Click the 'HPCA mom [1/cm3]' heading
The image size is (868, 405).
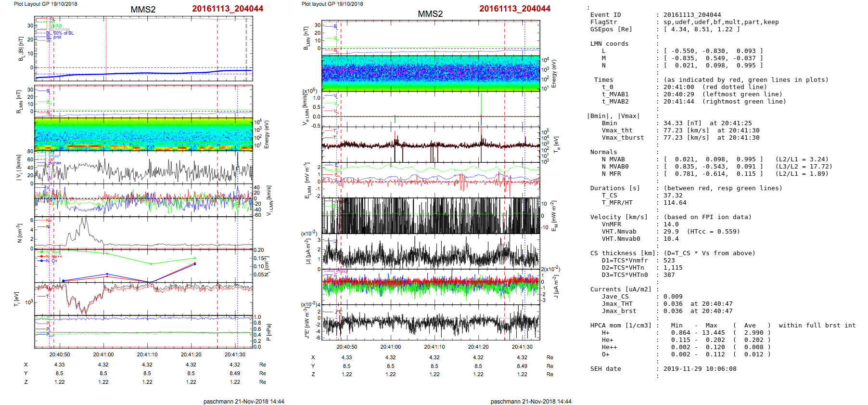tap(621, 326)
